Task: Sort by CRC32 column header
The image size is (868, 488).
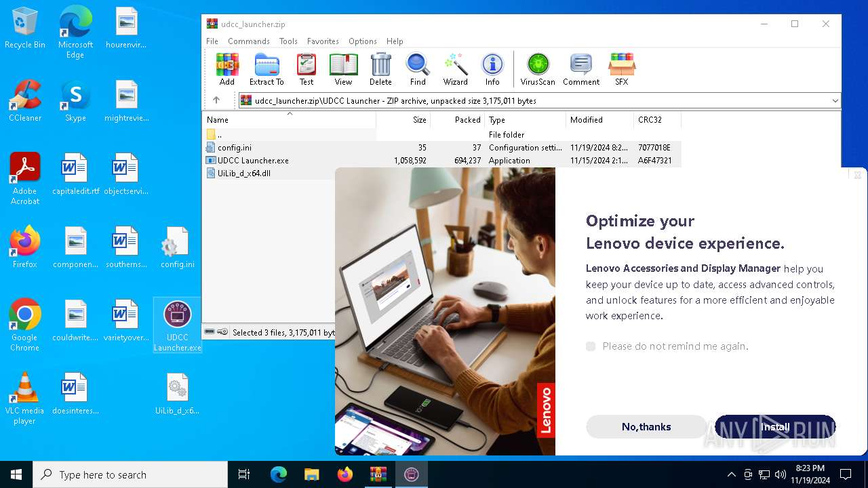Action: coord(657,120)
